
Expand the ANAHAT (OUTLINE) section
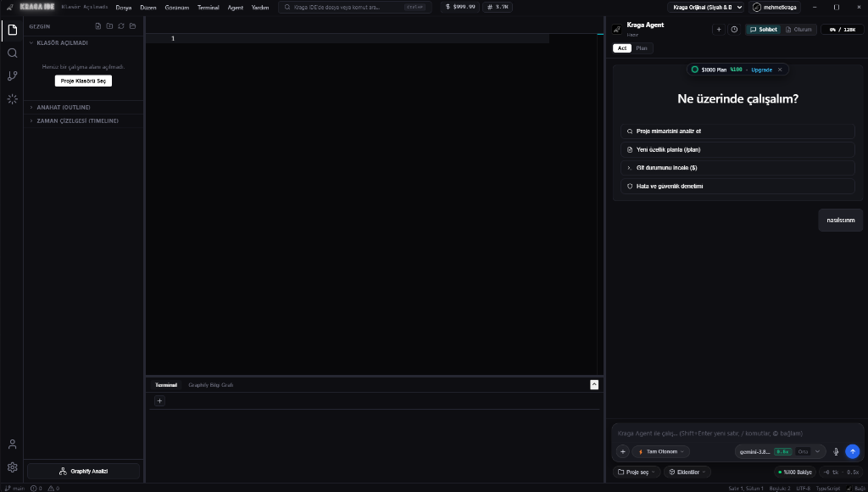pyautogui.click(x=83, y=107)
